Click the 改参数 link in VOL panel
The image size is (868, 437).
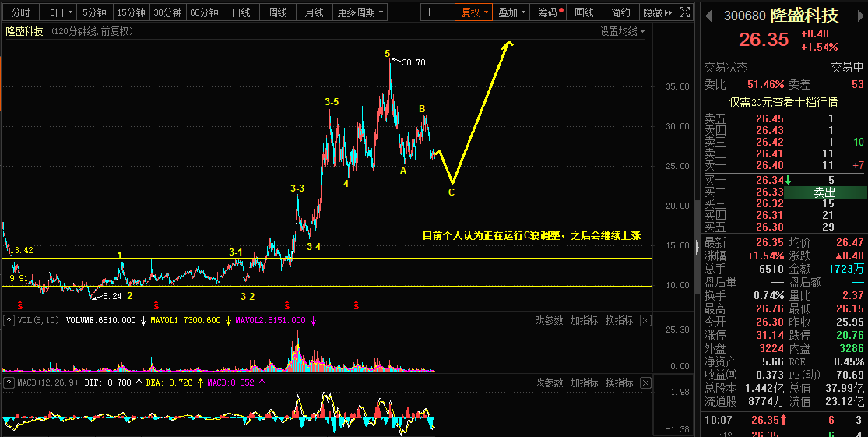[549, 321]
